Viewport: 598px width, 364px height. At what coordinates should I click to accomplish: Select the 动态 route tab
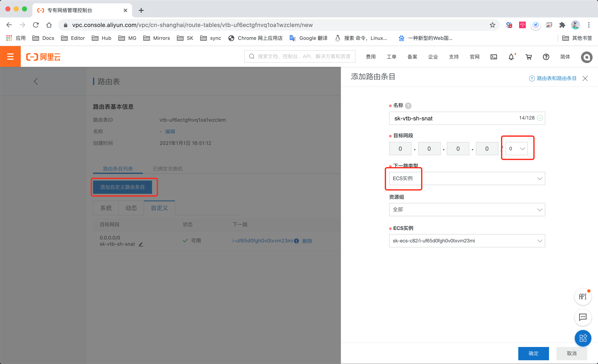click(131, 208)
